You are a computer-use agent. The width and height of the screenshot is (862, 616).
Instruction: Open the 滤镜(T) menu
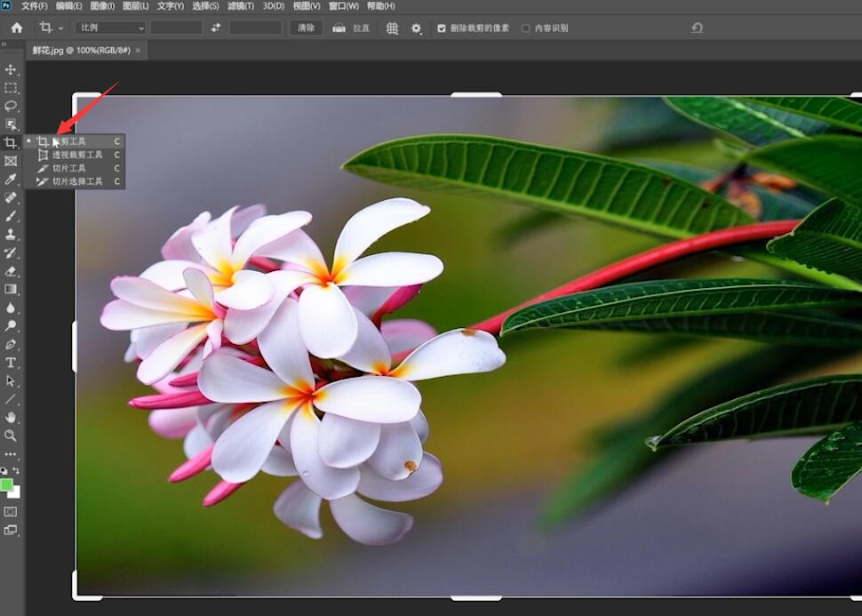[241, 6]
